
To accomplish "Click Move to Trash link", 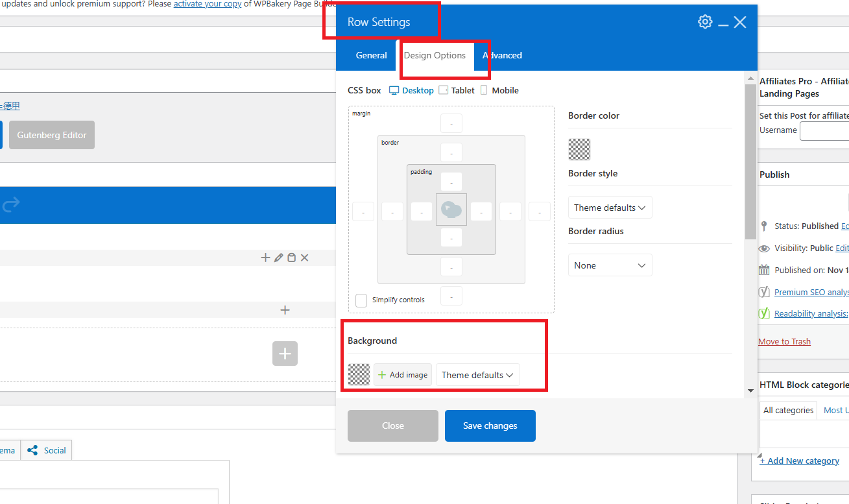I will [x=784, y=341].
